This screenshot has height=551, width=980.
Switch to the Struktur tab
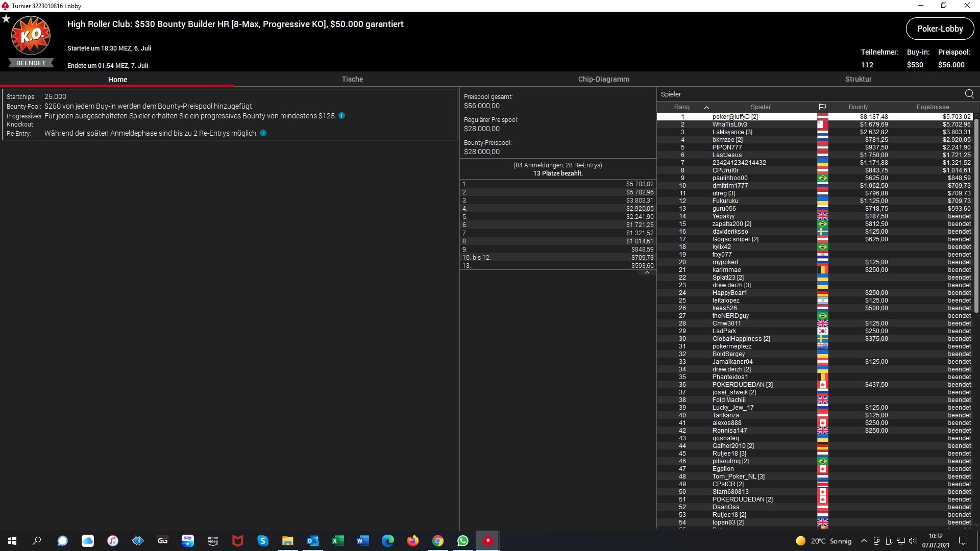pyautogui.click(x=858, y=79)
